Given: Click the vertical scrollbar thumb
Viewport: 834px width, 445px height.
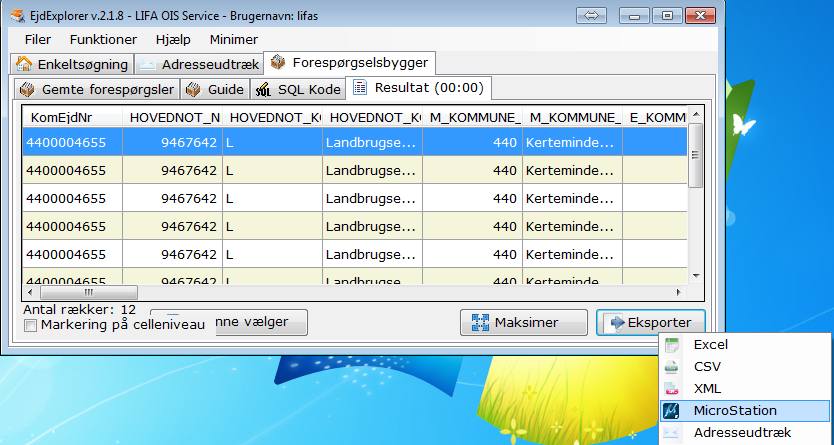Looking at the screenshot, I should pos(696,155).
